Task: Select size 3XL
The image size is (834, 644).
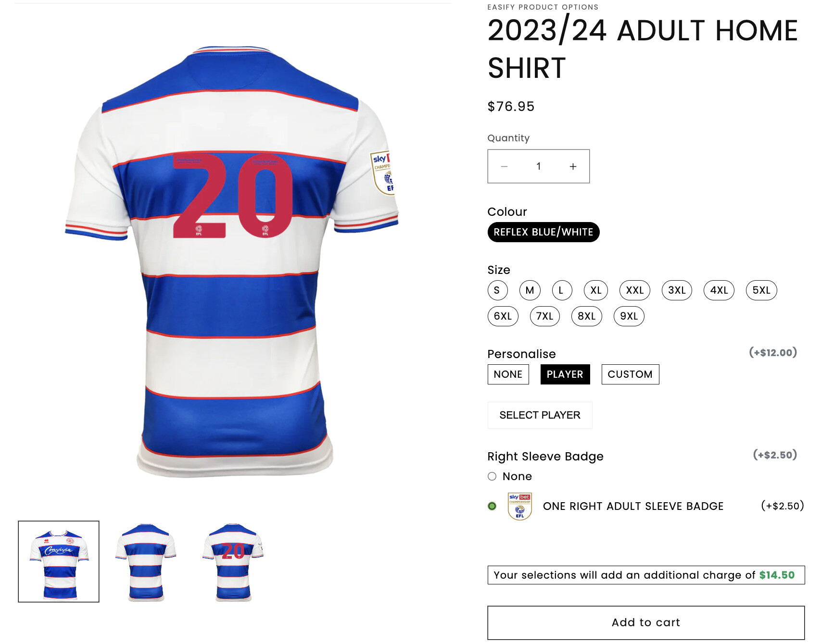Action: click(x=676, y=290)
